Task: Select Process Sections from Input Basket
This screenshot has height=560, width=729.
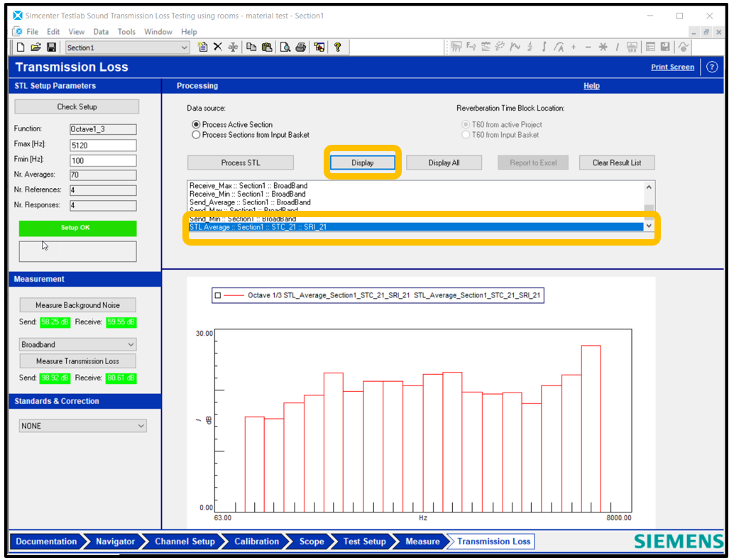Action: point(196,135)
